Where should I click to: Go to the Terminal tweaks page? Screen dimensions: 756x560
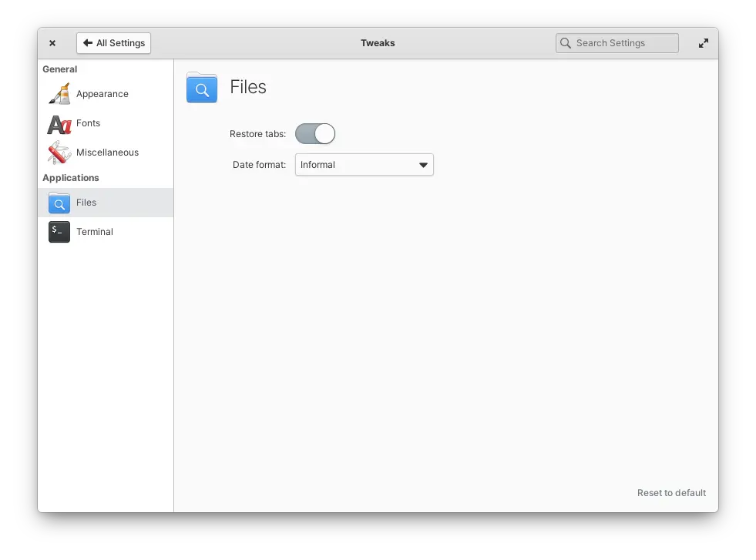tap(95, 232)
